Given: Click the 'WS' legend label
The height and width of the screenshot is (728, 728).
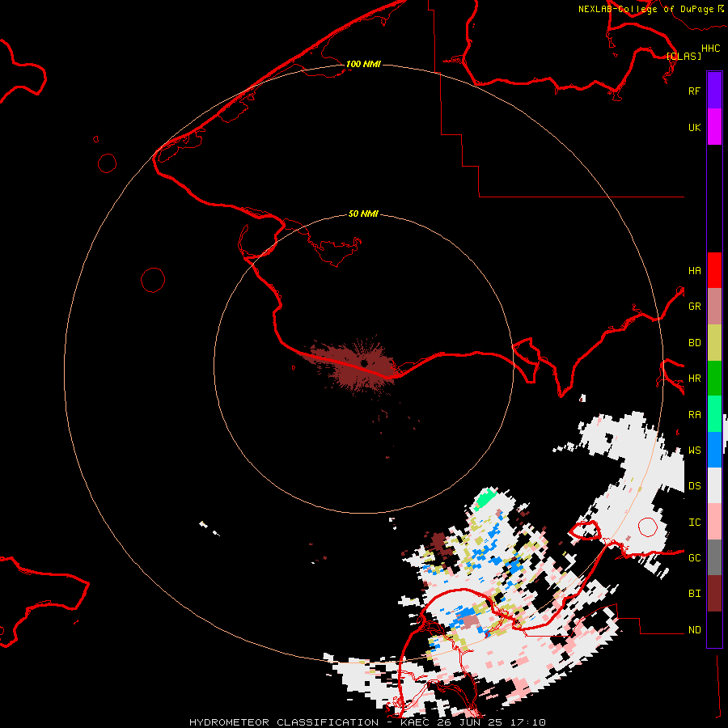Looking at the screenshot, I should (x=694, y=450).
